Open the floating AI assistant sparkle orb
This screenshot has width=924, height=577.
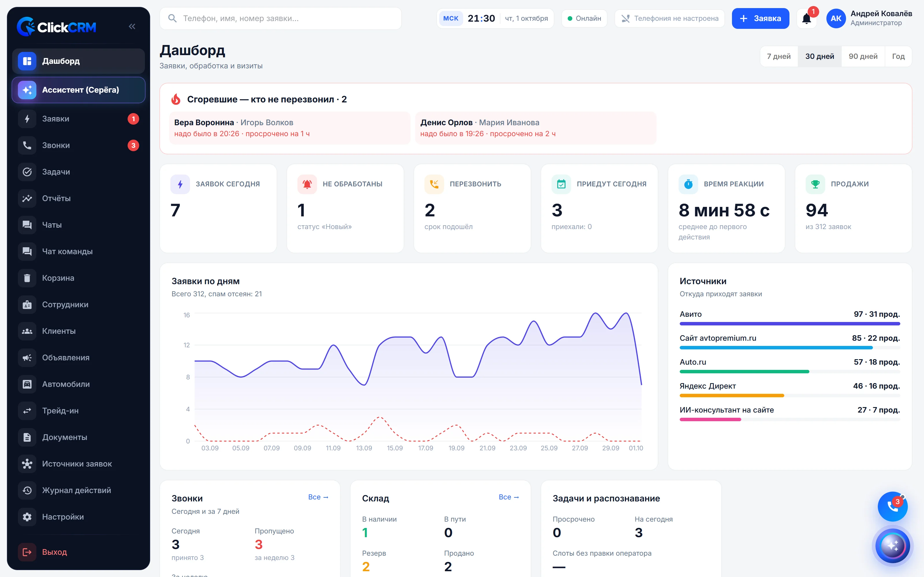click(892, 545)
